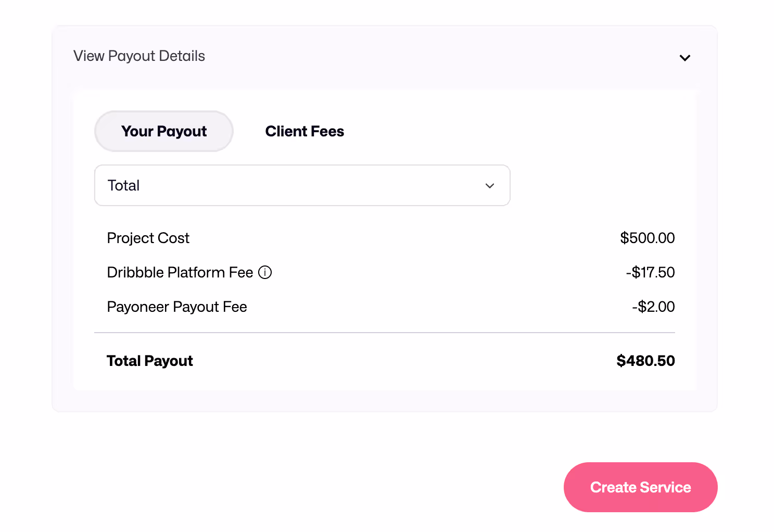Click the Project Cost label
Screen dimensions: 774x532
tap(148, 238)
